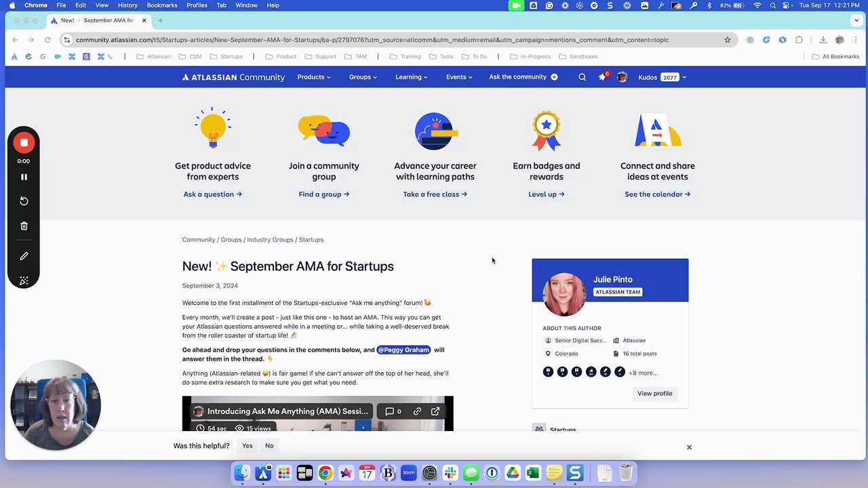Screen dimensions: 868x488
Task: Open the Startups breadcrumb
Action: [x=311, y=240]
